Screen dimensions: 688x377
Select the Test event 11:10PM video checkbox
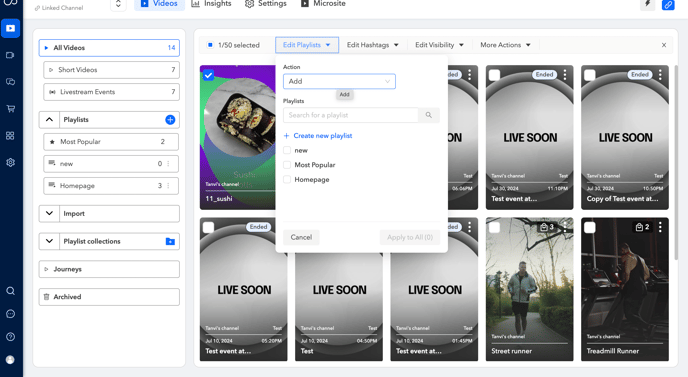[494, 75]
